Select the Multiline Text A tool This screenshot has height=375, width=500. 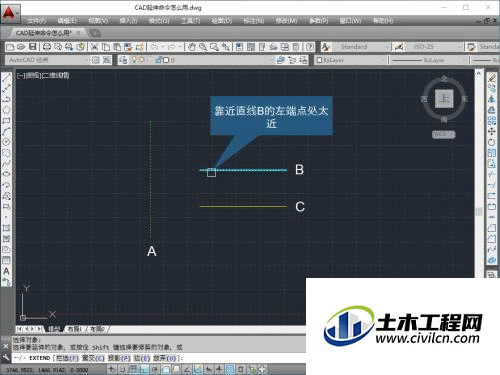[x=6, y=271]
